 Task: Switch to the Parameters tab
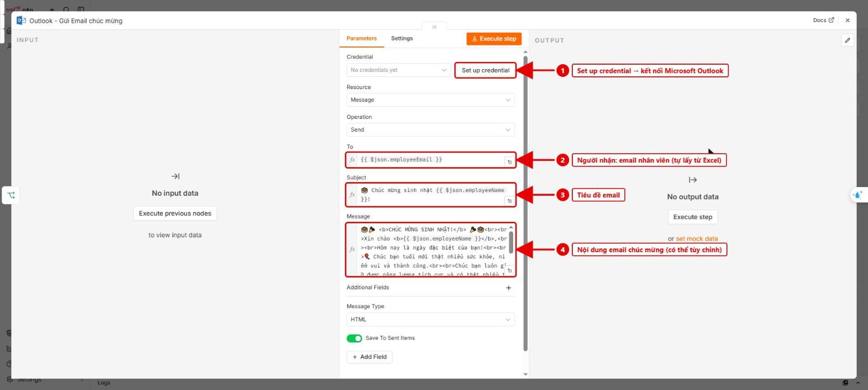pyautogui.click(x=361, y=38)
